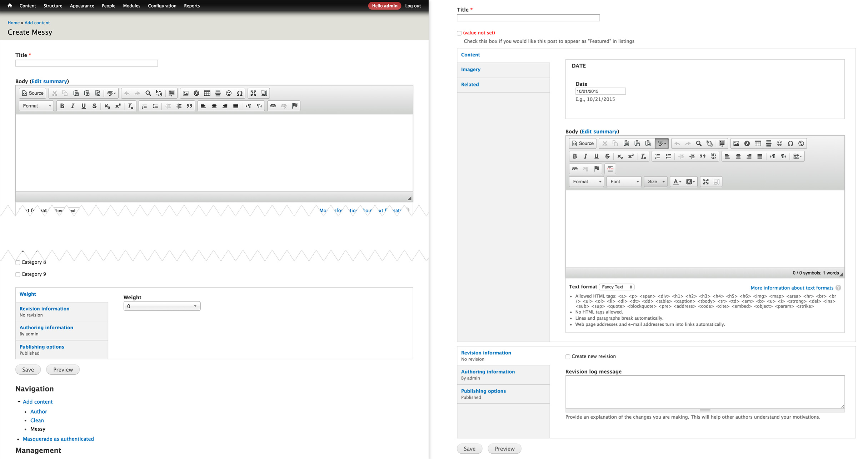Open text color picker in right editor
868x459 pixels.
[677, 182]
